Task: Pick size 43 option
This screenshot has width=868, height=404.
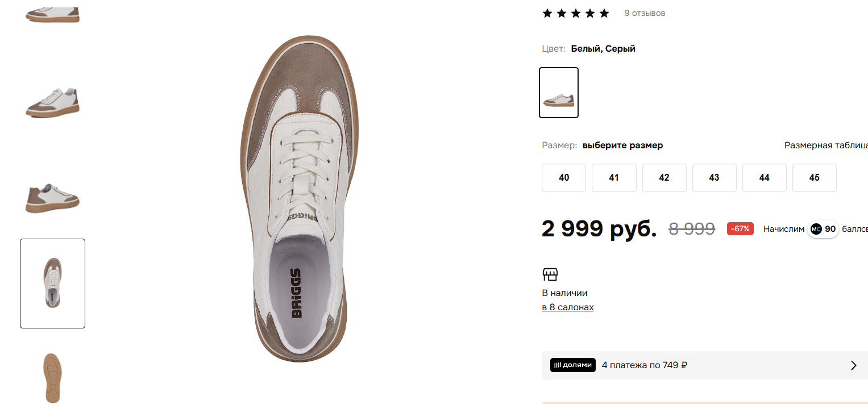Action: pos(714,178)
